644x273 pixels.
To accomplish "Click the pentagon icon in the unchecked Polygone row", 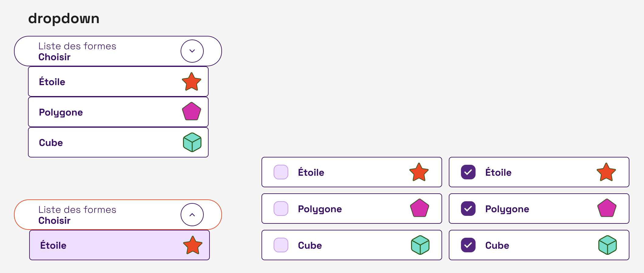I will [x=420, y=208].
